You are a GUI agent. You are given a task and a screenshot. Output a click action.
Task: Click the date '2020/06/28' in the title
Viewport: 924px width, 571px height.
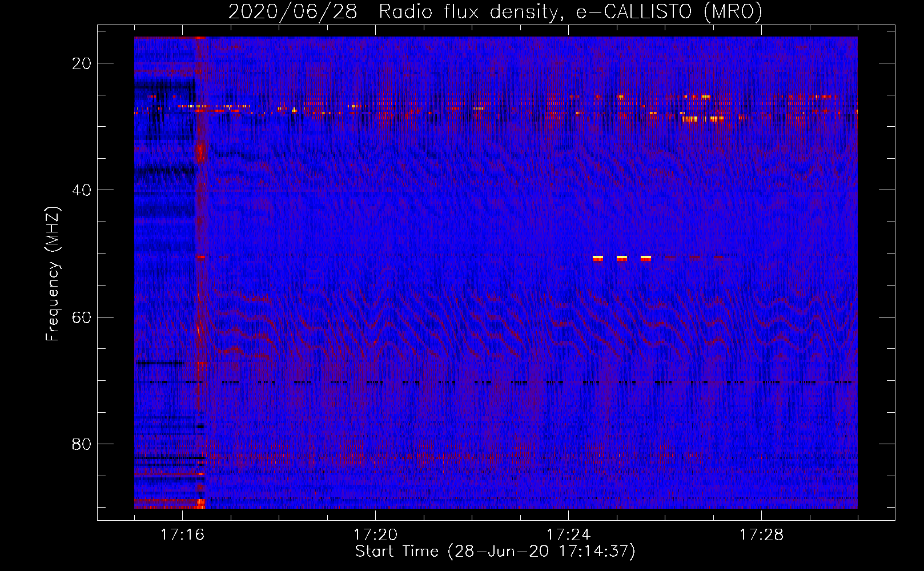[293, 11]
